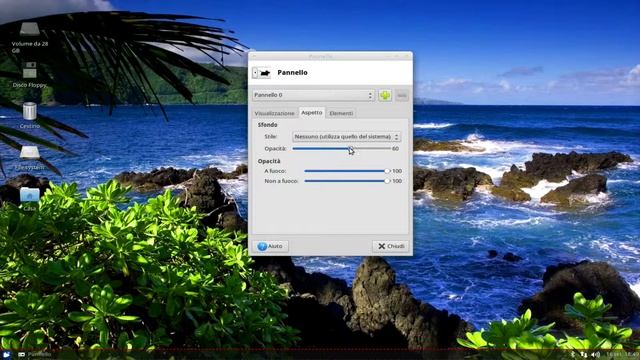Click the clock in the taskbar
640x360 pixels.
point(622,354)
